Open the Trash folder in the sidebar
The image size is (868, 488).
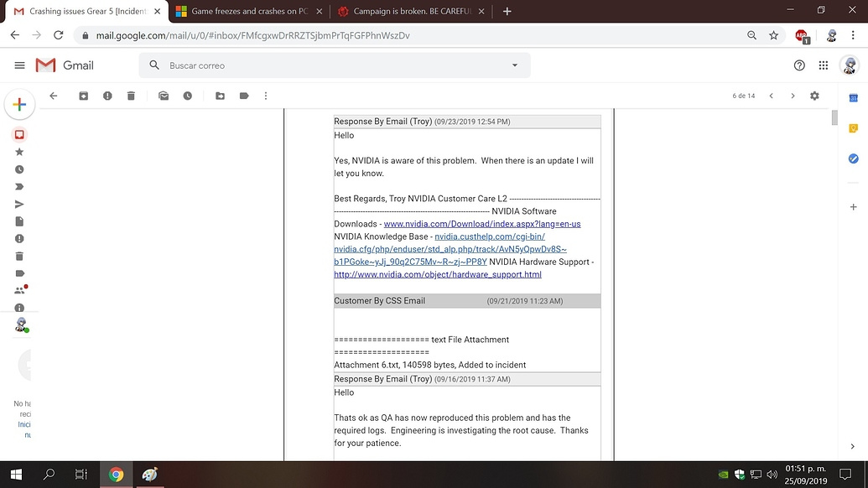pyautogui.click(x=19, y=257)
